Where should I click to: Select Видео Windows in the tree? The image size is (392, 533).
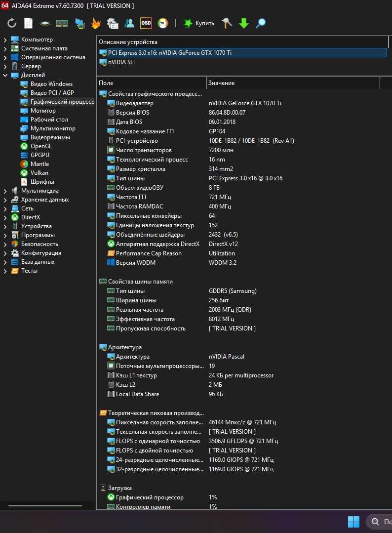(x=46, y=84)
